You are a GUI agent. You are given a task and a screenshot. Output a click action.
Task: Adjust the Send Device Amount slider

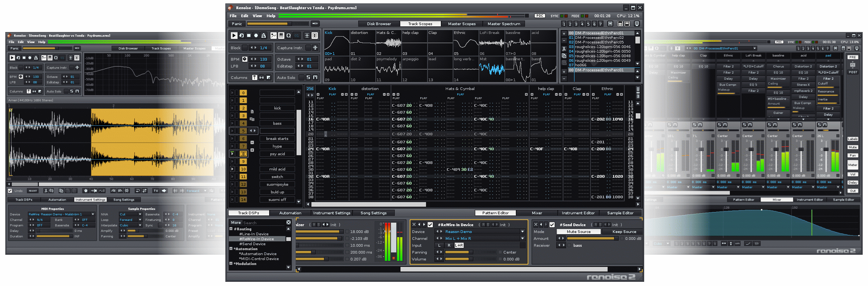[593, 238]
